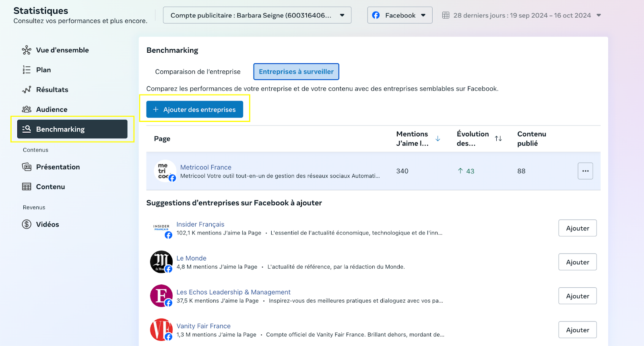
Task: Click the Page column header
Action: (x=162, y=139)
